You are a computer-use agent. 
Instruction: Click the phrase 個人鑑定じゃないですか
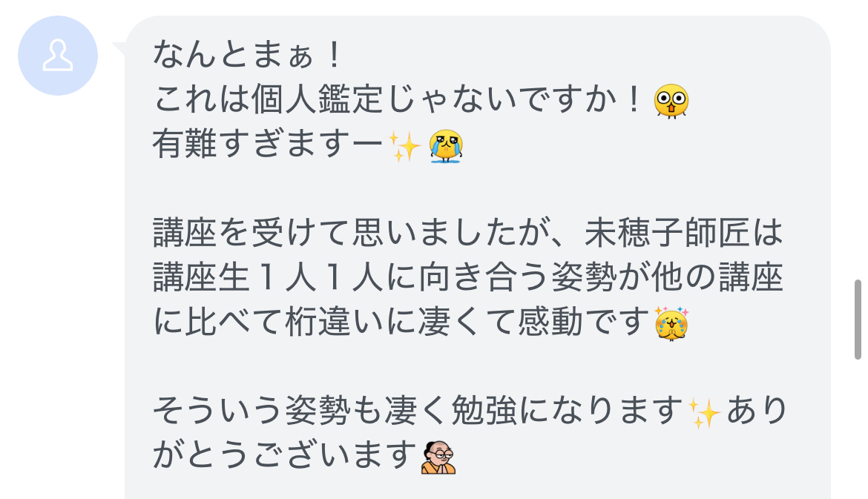[433, 101]
